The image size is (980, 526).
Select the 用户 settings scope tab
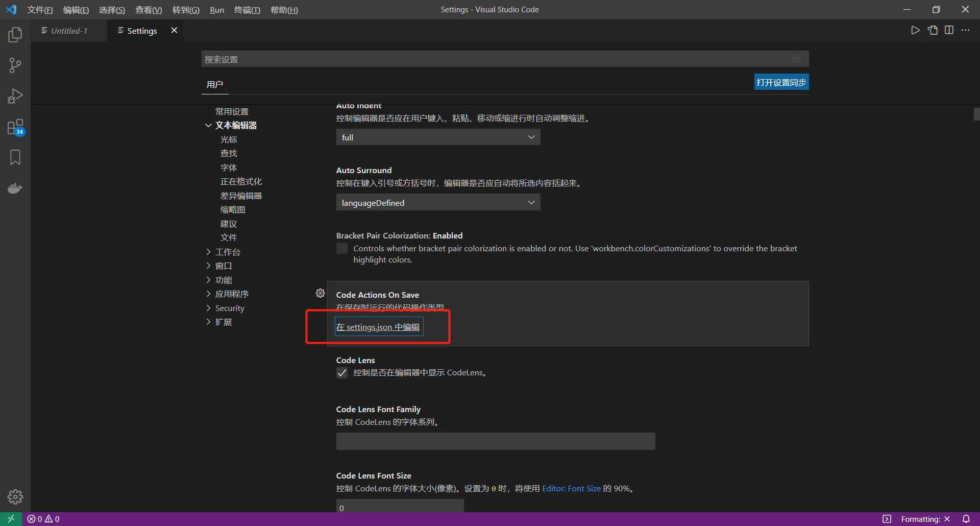coord(215,84)
